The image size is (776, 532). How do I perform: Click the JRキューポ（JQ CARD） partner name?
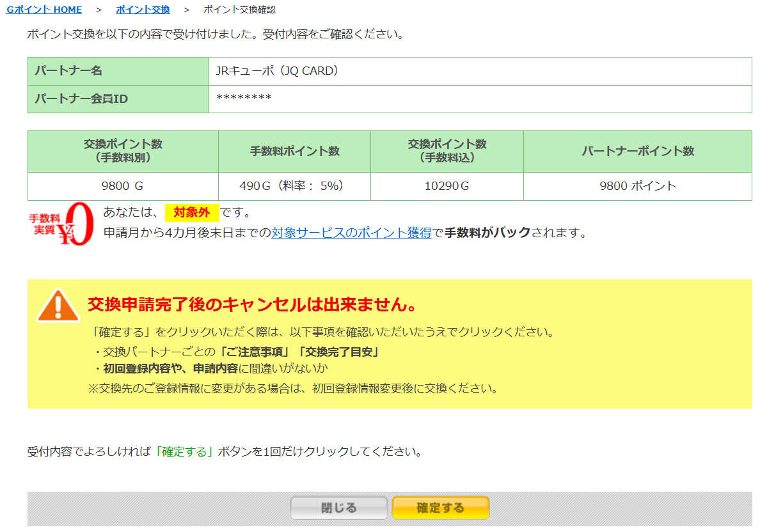pos(277,71)
